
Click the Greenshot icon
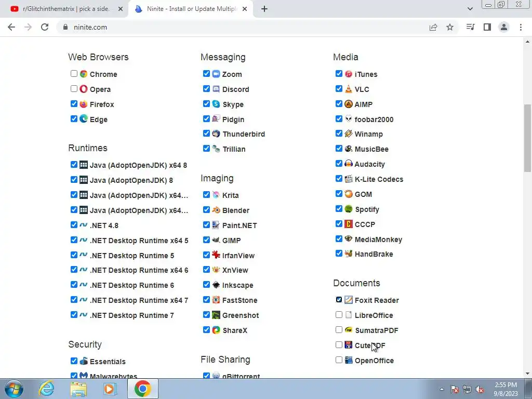(x=216, y=315)
